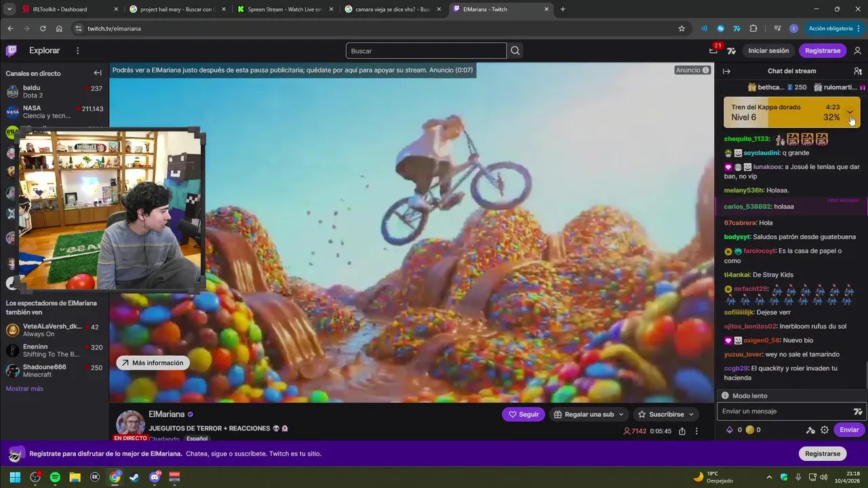Open the Windows Start menu
Viewport: 868px width, 488px height.
tap(15, 477)
